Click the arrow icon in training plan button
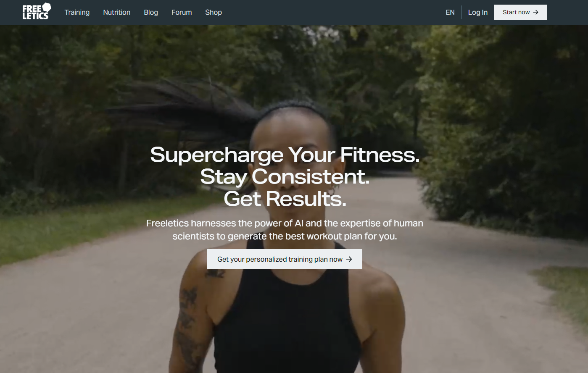Viewport: 588px width, 373px height. point(349,259)
